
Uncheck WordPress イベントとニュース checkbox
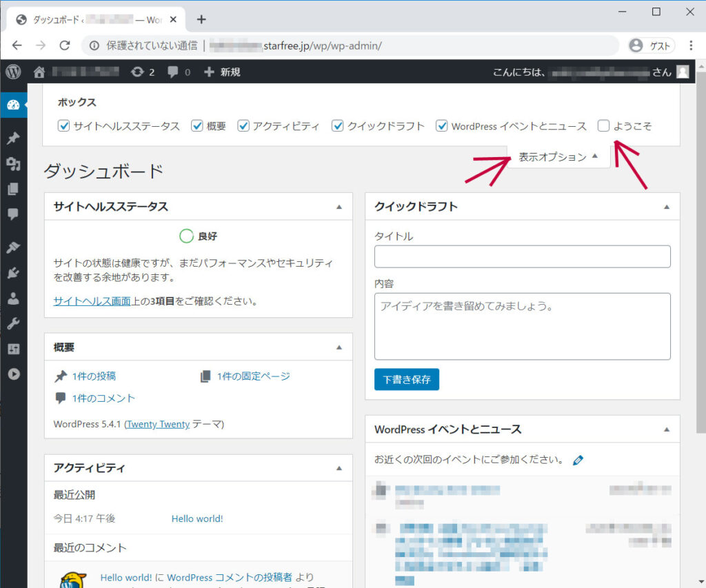[442, 126]
